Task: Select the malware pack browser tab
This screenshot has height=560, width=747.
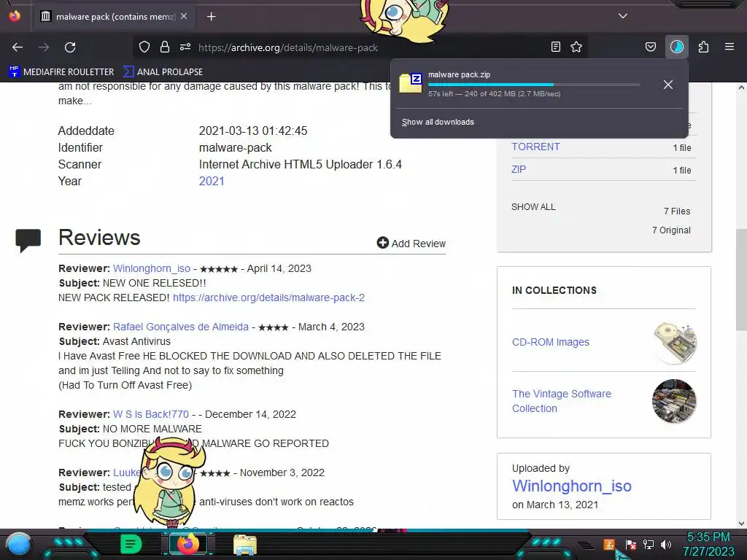Action: [115, 17]
